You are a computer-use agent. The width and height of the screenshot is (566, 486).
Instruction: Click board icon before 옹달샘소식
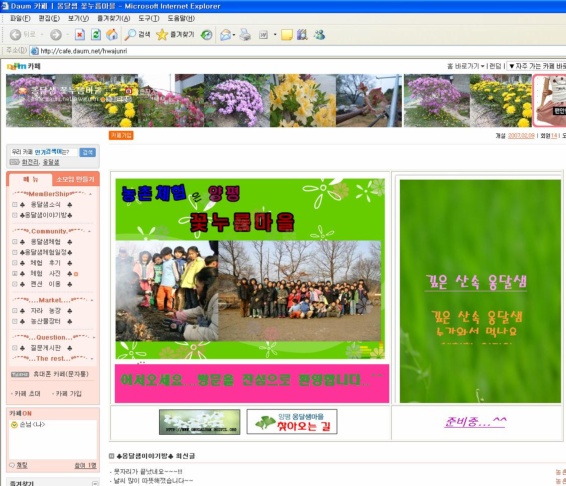point(15,205)
